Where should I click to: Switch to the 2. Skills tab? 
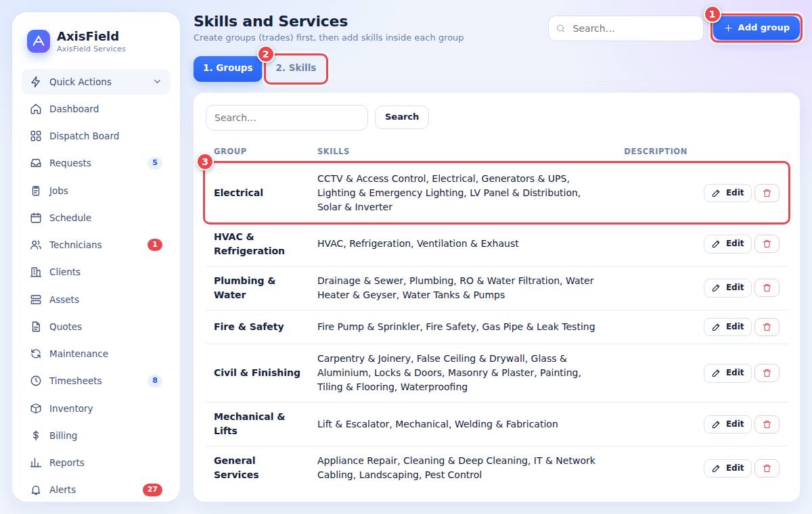click(x=296, y=68)
